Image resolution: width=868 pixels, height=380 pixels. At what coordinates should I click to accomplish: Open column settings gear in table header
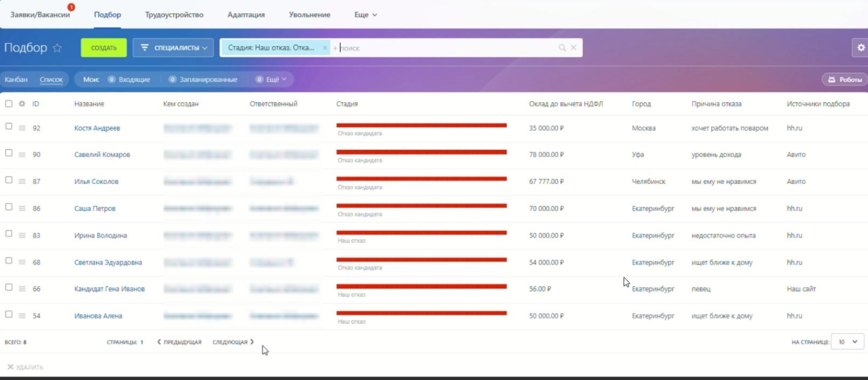22,103
